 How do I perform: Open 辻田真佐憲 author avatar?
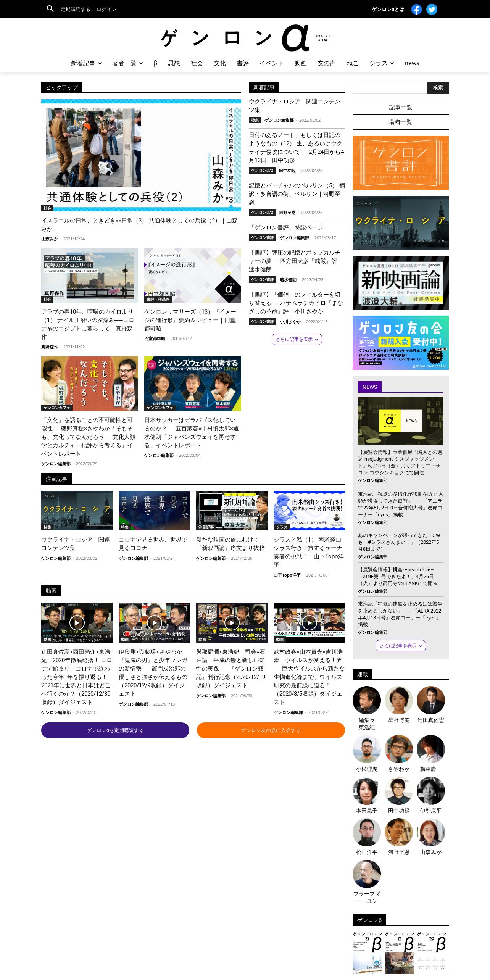point(431,700)
